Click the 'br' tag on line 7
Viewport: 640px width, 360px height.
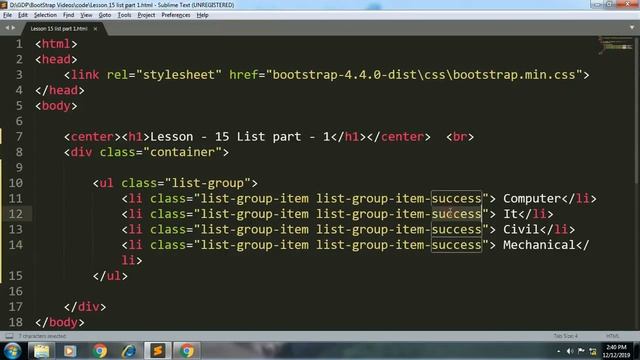tap(460, 137)
